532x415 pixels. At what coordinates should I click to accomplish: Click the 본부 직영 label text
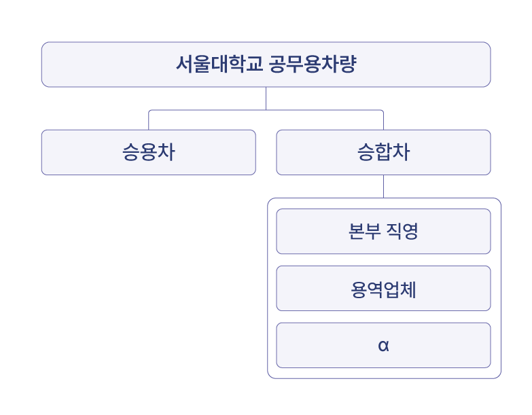point(383,232)
